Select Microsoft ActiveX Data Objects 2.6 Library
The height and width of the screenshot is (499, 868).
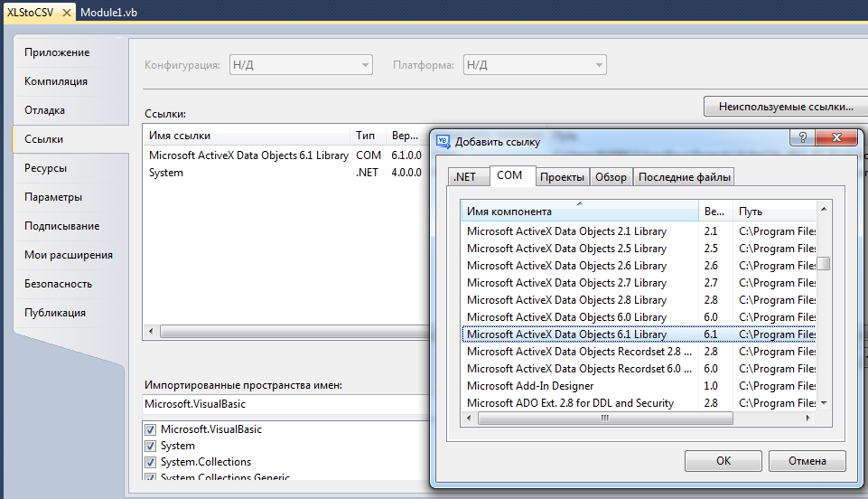click(639, 266)
